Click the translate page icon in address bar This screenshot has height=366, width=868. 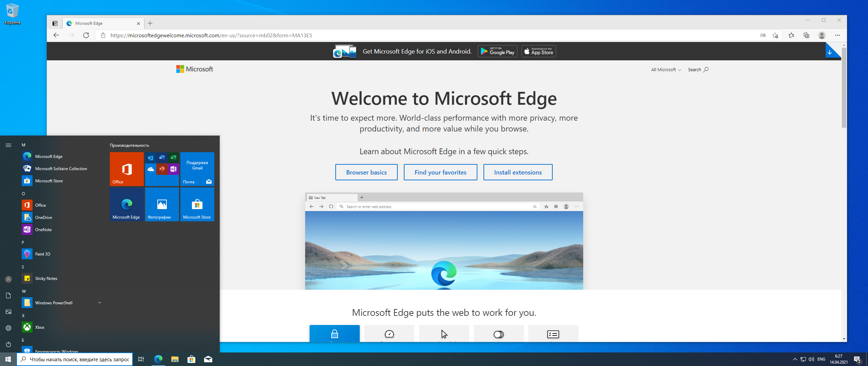pyautogui.click(x=763, y=35)
